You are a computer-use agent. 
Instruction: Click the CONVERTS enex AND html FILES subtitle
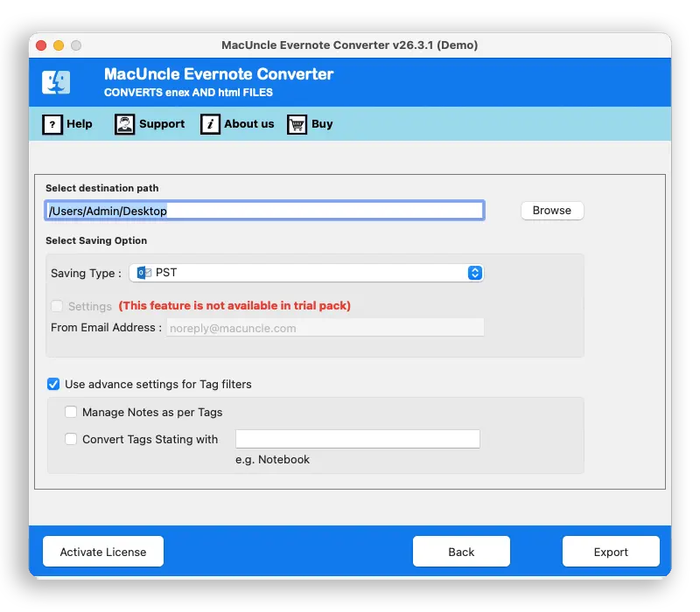pos(188,93)
